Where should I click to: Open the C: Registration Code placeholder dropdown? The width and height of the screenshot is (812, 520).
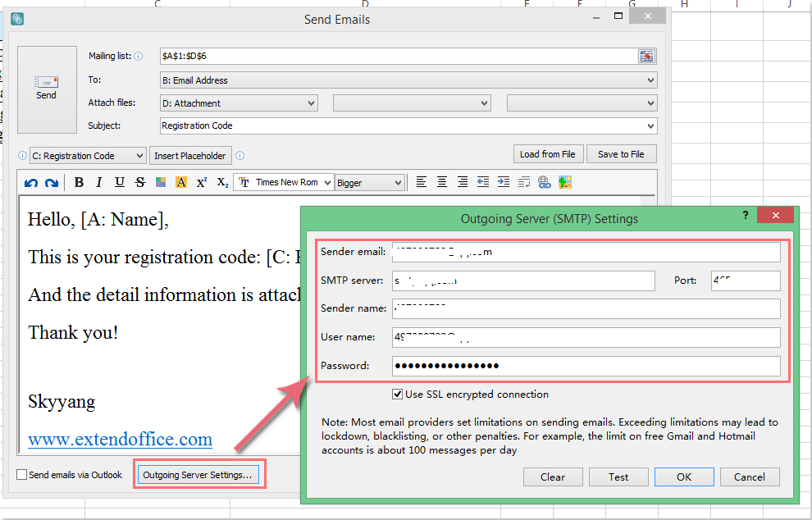tap(87, 155)
